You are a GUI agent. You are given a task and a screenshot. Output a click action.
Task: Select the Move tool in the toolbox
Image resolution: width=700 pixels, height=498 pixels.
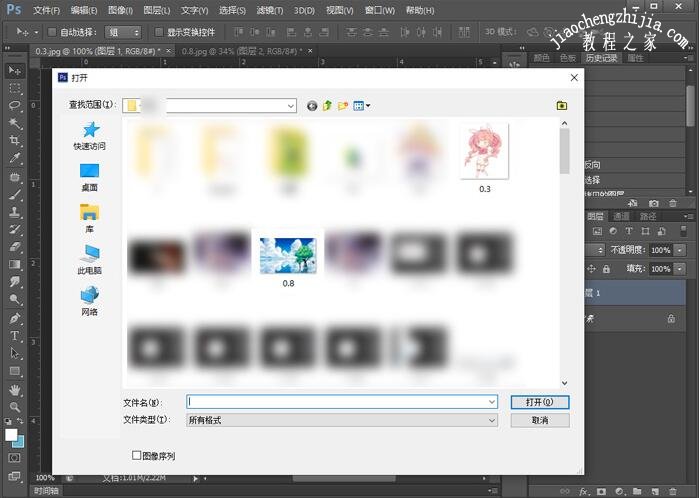click(15, 71)
